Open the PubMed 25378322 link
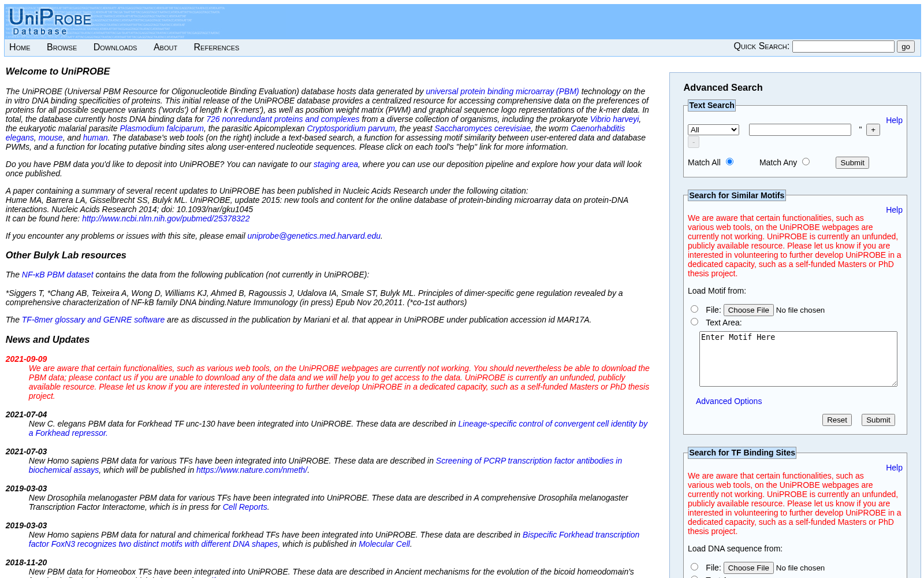 166,218
